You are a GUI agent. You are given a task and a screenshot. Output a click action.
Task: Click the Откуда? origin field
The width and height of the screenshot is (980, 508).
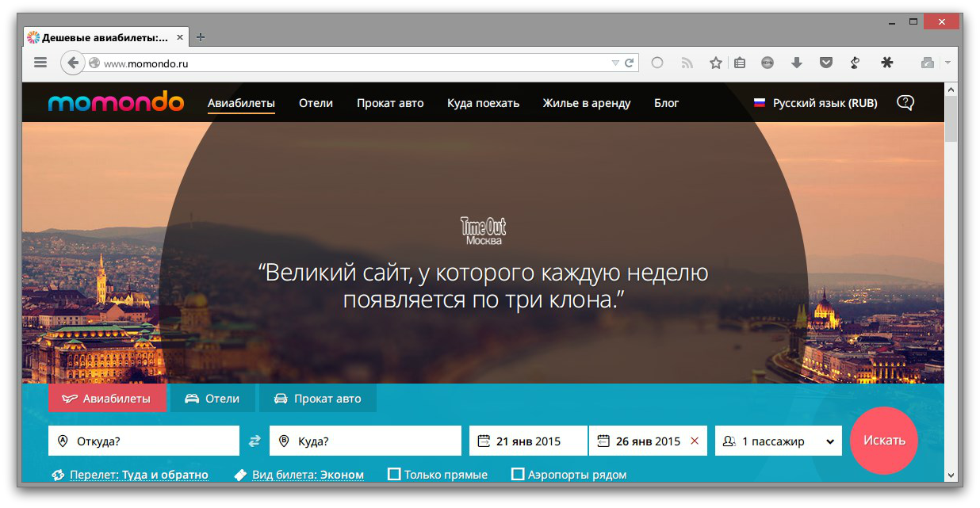(144, 441)
